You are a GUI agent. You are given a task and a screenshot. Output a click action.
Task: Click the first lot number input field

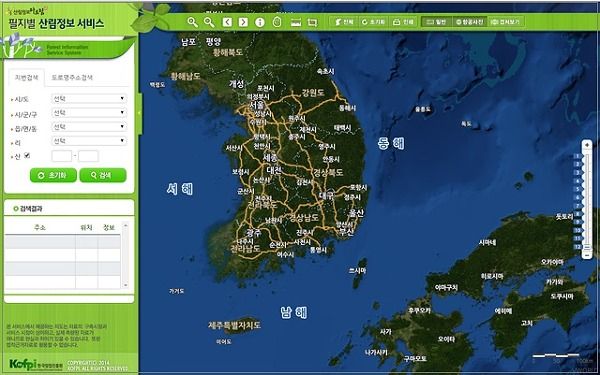tap(61, 156)
